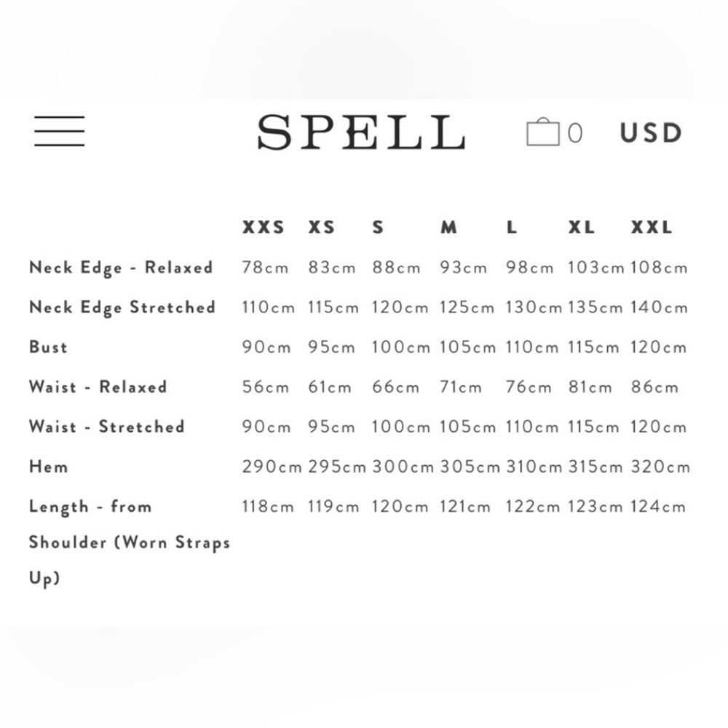Image resolution: width=728 pixels, height=728 pixels.
Task: Open the shopping bag cart icon
Action: click(543, 132)
